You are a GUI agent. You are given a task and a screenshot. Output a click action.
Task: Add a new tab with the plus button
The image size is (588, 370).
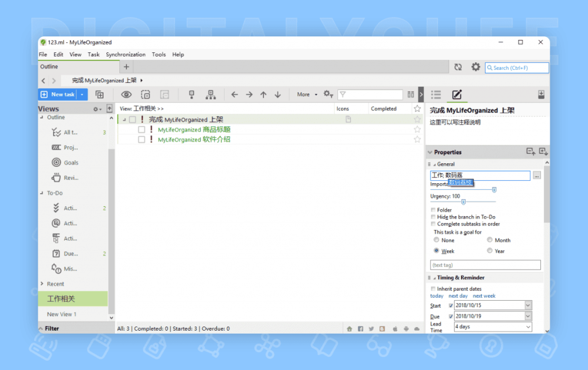point(126,67)
